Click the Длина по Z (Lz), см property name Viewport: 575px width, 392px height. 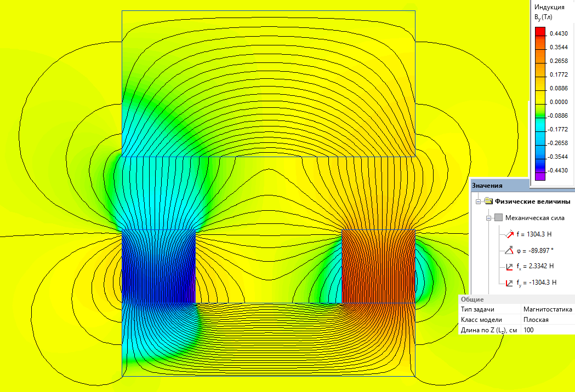coord(489,330)
